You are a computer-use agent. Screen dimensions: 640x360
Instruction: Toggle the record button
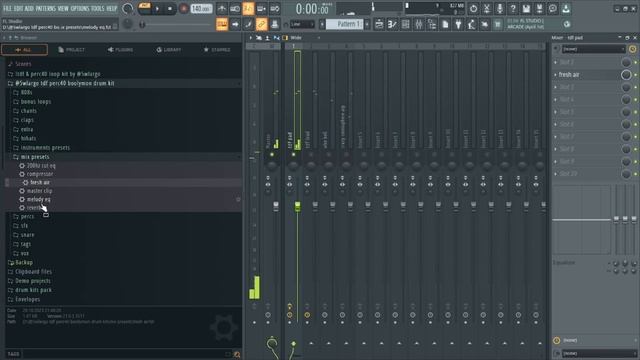click(184, 9)
